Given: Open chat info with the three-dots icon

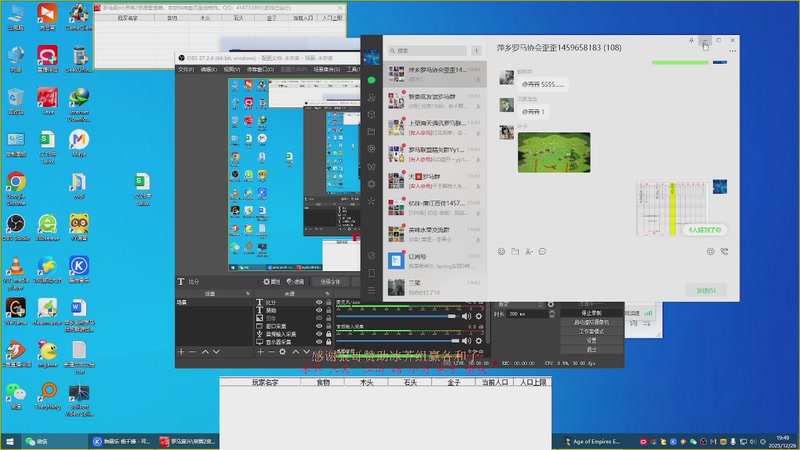Looking at the screenshot, I should [x=733, y=51].
